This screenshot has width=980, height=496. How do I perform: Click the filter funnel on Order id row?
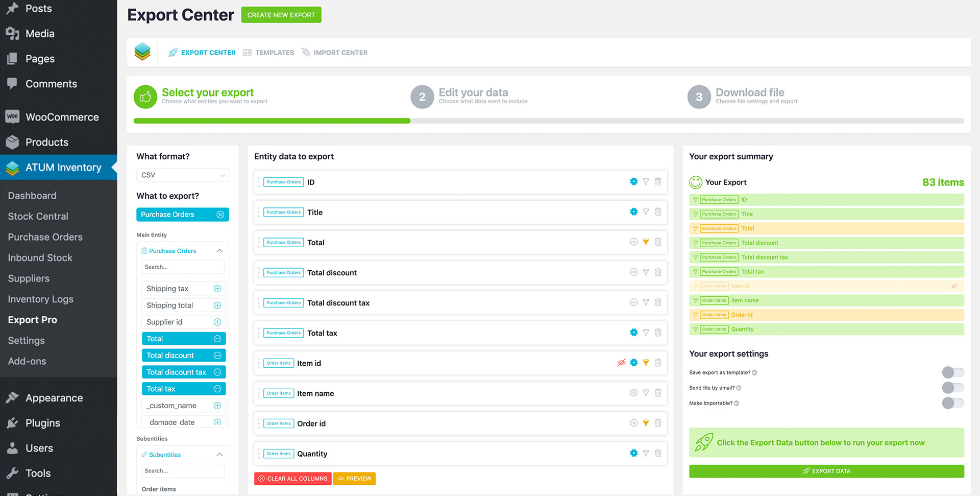click(x=646, y=423)
